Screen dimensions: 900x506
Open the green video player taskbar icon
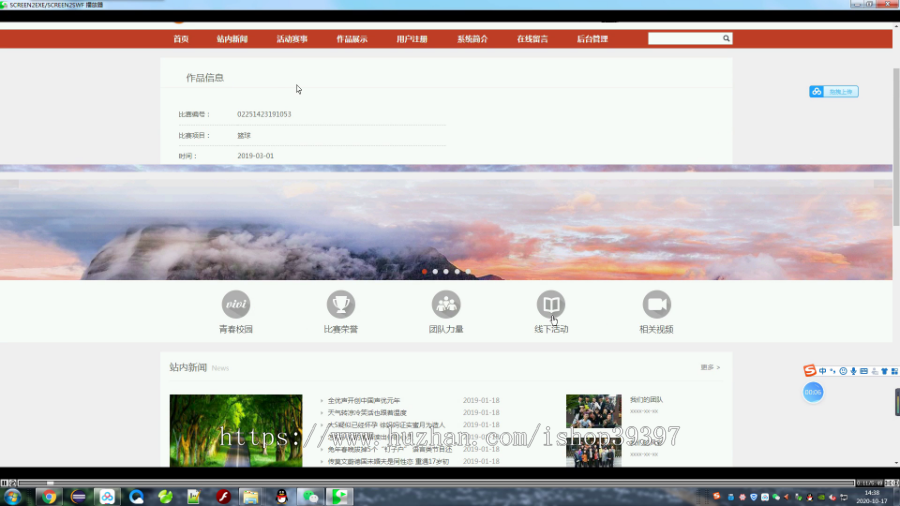click(340, 496)
